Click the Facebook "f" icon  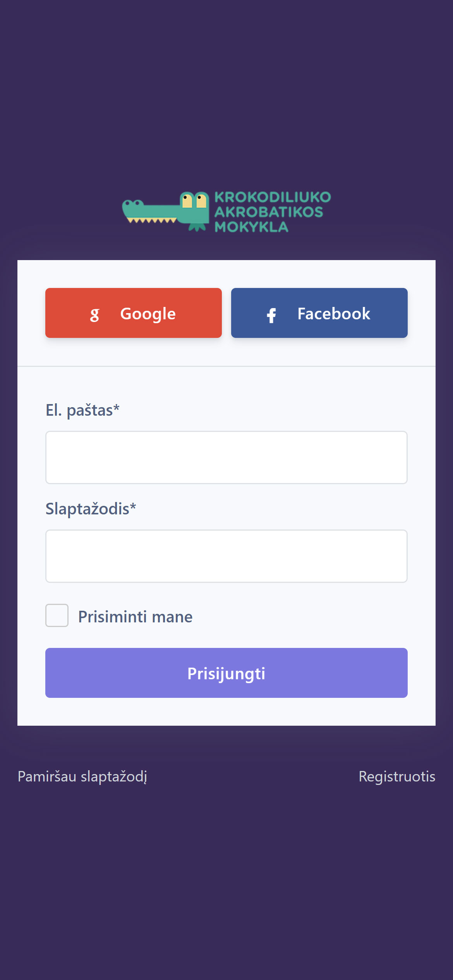pos(272,315)
